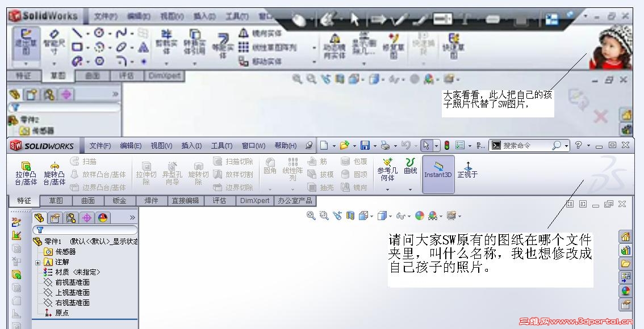
Task: Switch to 草图 tab in lower window
Action: pyautogui.click(x=56, y=201)
